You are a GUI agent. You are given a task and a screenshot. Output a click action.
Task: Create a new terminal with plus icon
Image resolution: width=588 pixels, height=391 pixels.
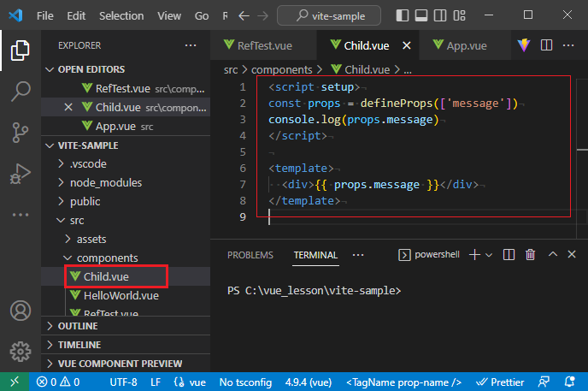474,254
